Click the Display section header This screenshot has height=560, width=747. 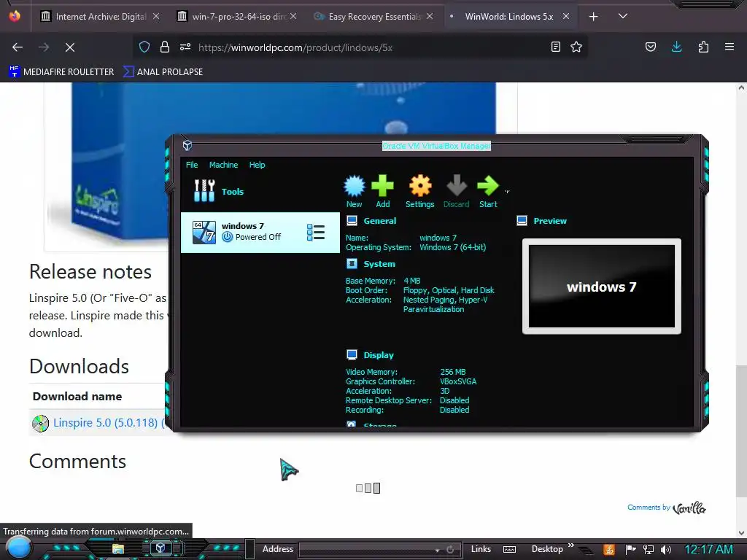point(379,355)
